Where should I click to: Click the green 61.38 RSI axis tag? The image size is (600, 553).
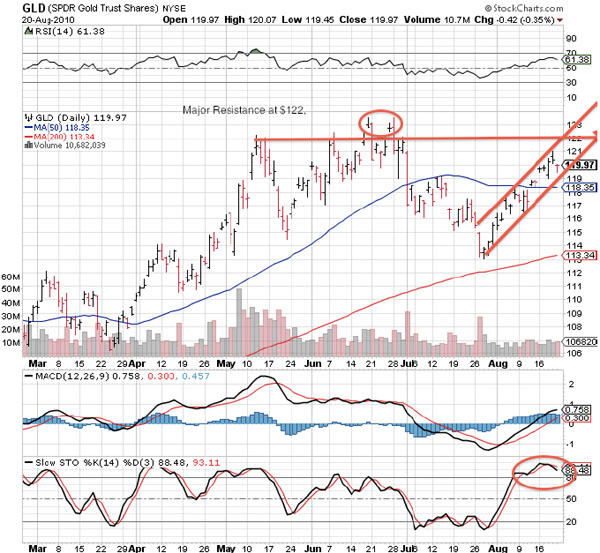click(577, 60)
